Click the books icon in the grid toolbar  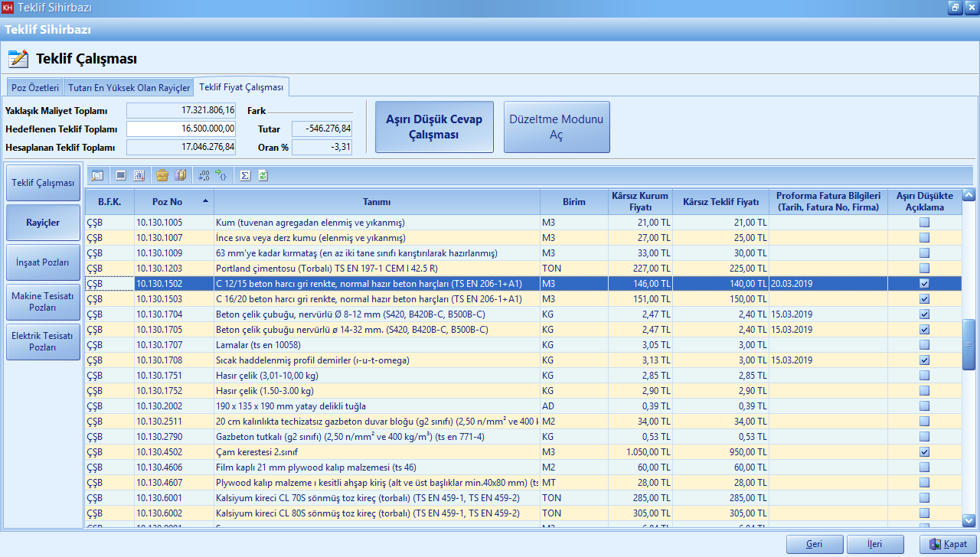(180, 175)
